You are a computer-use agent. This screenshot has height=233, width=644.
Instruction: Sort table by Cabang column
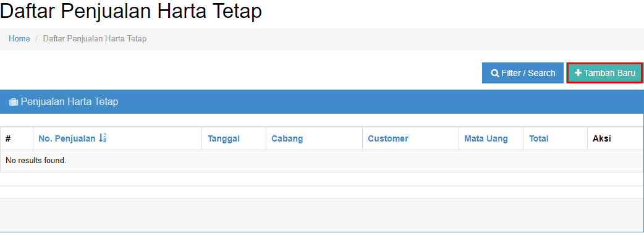click(x=287, y=139)
